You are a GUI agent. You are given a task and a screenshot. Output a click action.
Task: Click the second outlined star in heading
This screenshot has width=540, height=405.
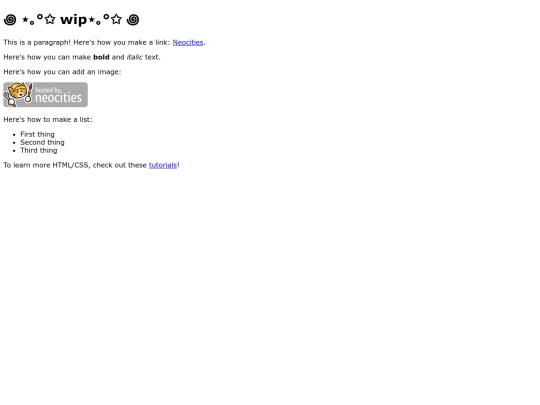[116, 19]
